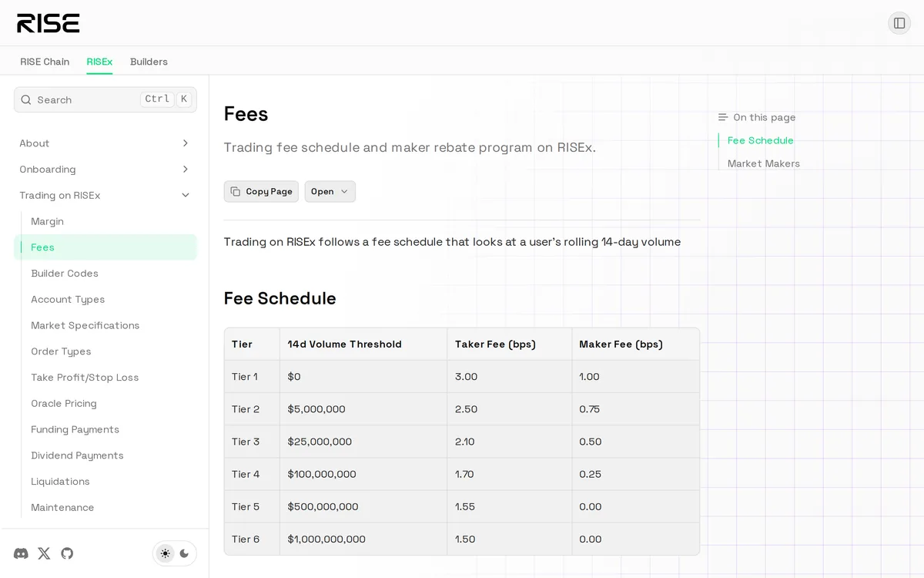Screen dimensions: 924x578
Task: Click the Taker Fee (bps) header
Action: pos(510,344)
